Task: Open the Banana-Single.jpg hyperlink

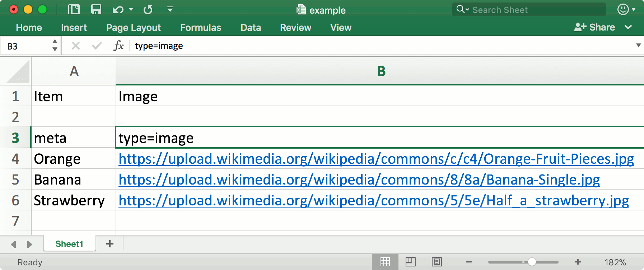Action: click(359, 180)
